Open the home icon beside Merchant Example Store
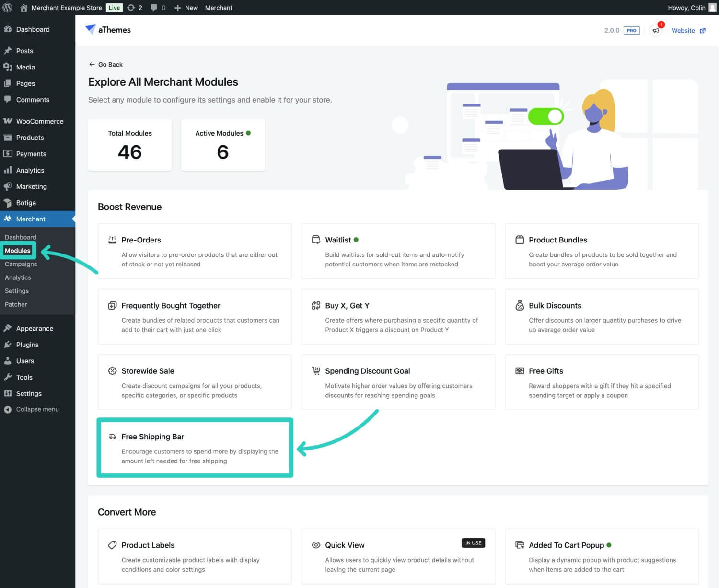 pos(23,8)
